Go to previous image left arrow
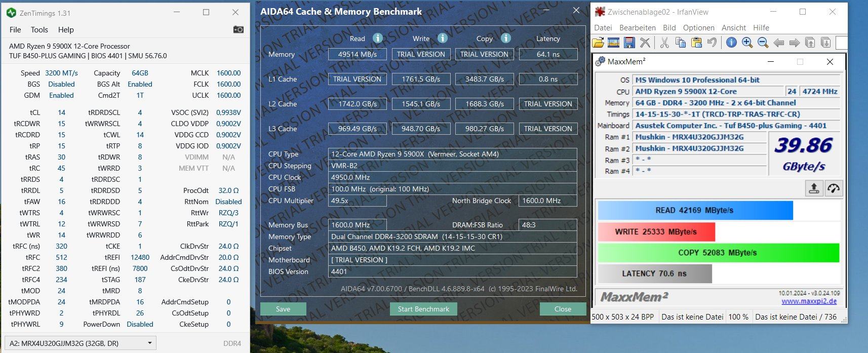Image resolution: width=868 pixels, height=353 pixels. [779, 43]
